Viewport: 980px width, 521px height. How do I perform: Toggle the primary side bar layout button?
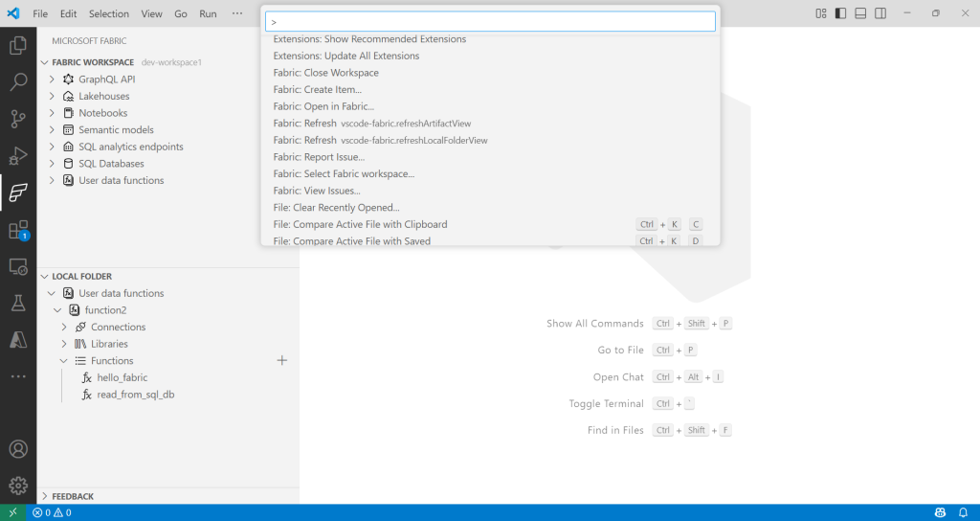(x=840, y=13)
